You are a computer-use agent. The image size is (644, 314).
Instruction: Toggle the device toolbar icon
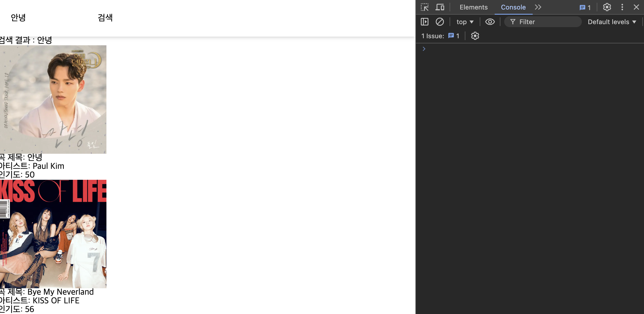pyautogui.click(x=440, y=7)
